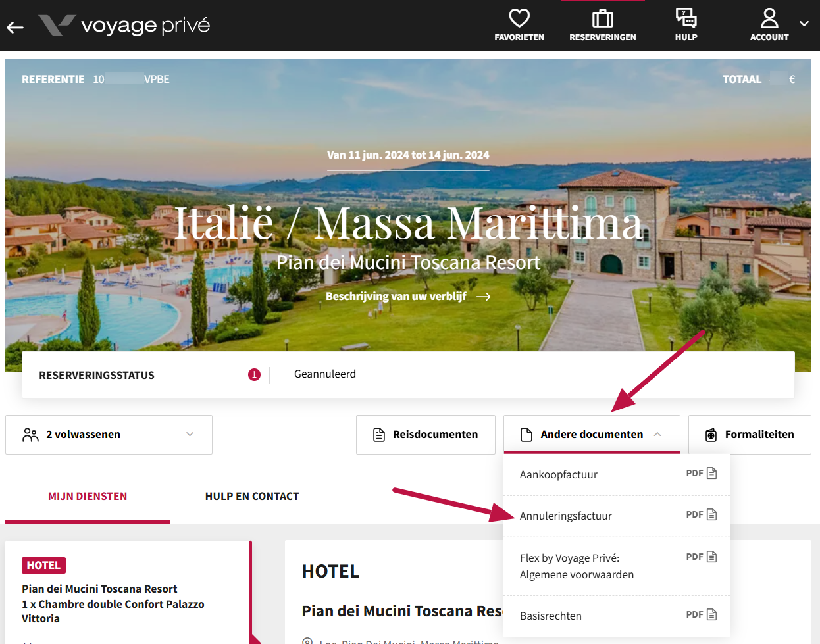The image size is (820, 644).
Task: Click the 1 x Chambre double Confort text
Action: [x=113, y=611]
